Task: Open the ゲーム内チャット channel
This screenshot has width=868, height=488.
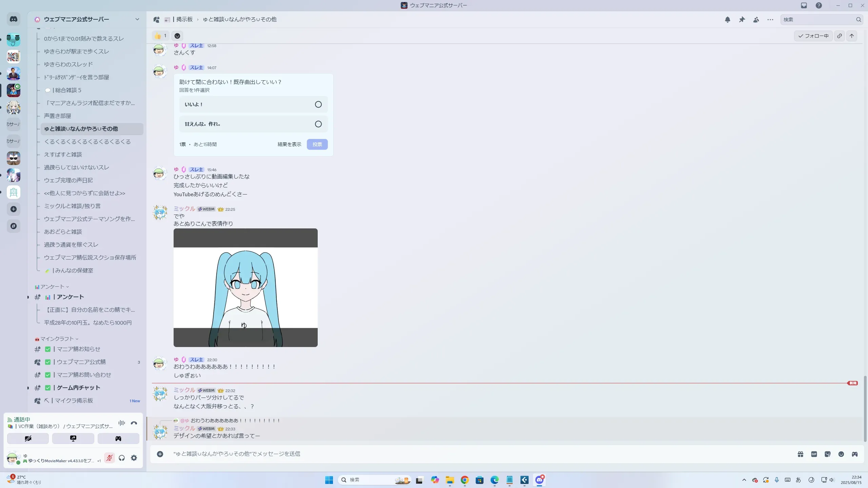Action: pyautogui.click(x=78, y=388)
